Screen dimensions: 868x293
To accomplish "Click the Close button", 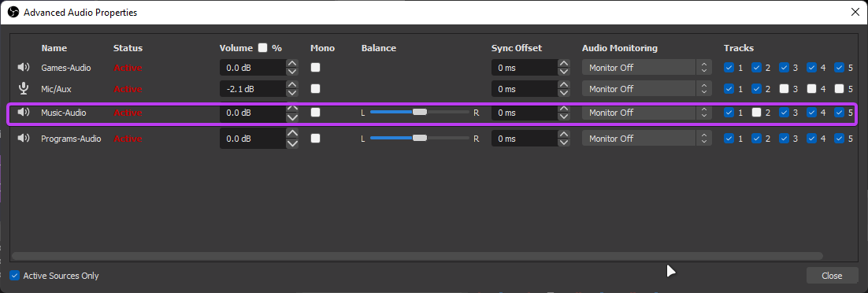I will point(832,275).
